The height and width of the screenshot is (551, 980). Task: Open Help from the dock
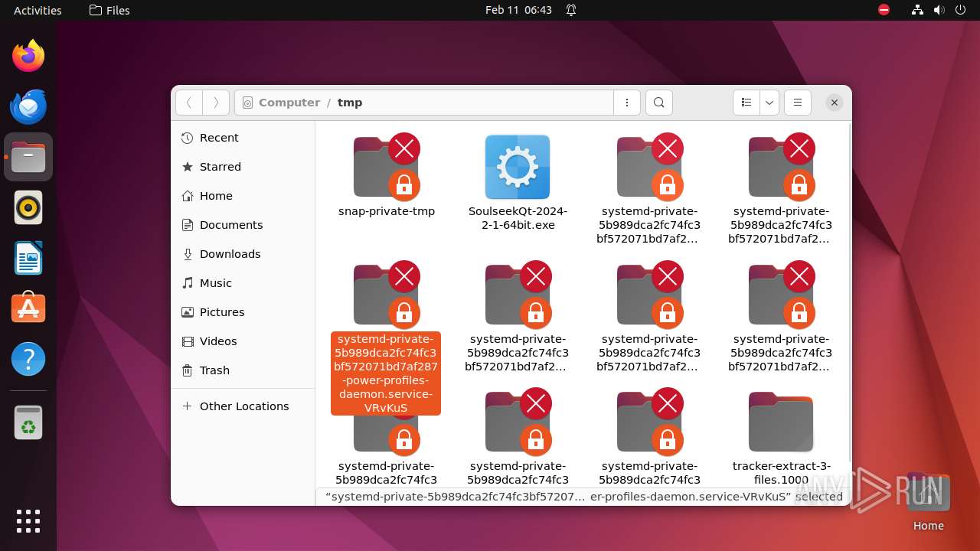[x=28, y=359]
